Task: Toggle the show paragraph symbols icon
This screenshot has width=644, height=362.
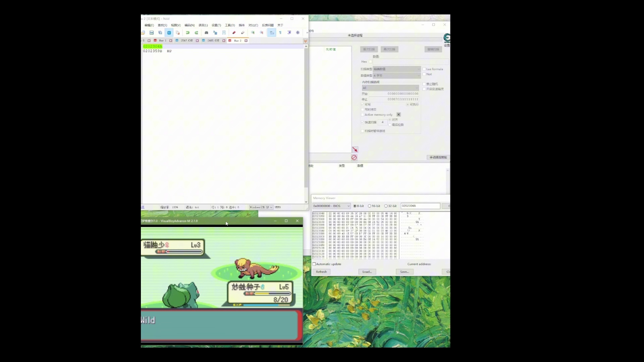Action: 280,33
